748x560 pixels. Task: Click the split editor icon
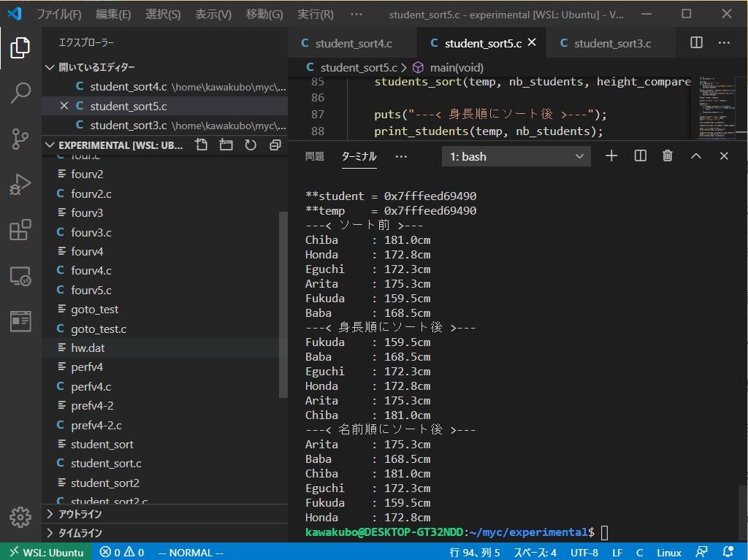point(696,43)
